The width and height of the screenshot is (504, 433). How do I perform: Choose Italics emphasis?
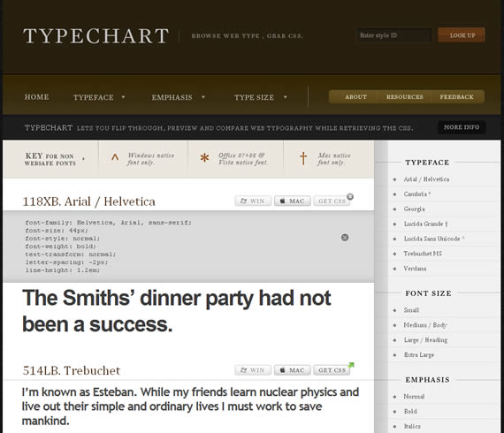(412, 426)
